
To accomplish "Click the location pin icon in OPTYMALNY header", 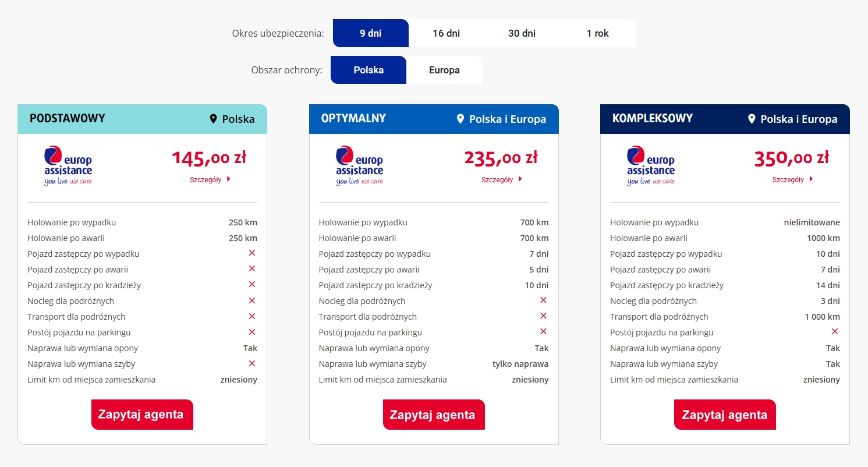I will (460, 119).
